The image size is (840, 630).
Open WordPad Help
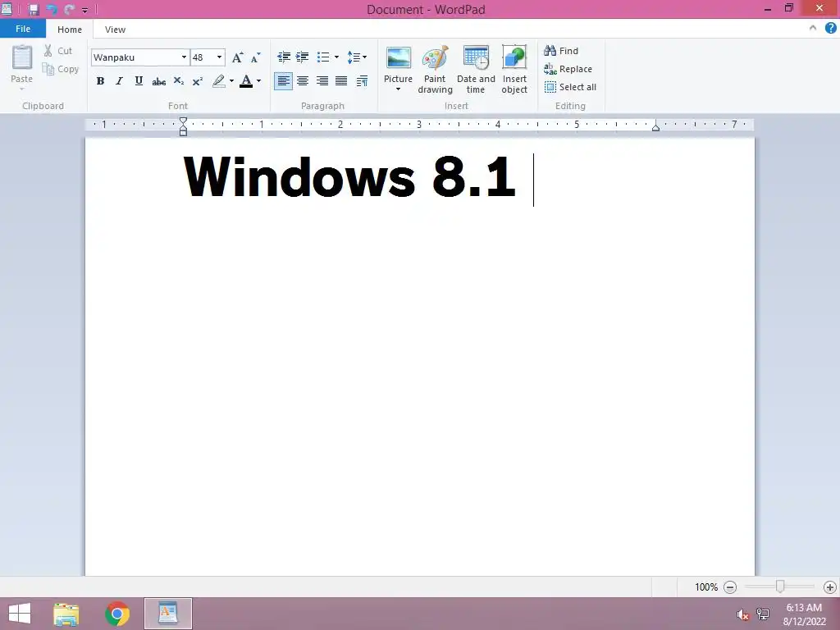[x=830, y=29]
